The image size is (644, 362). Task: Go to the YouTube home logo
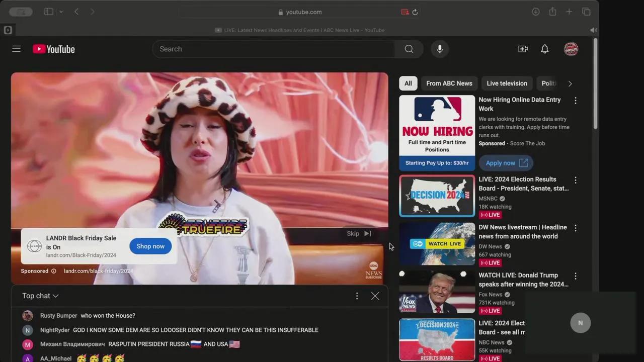[54, 49]
